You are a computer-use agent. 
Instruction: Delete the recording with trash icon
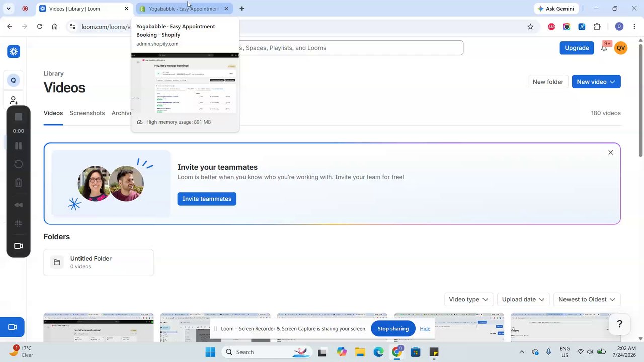(19, 183)
